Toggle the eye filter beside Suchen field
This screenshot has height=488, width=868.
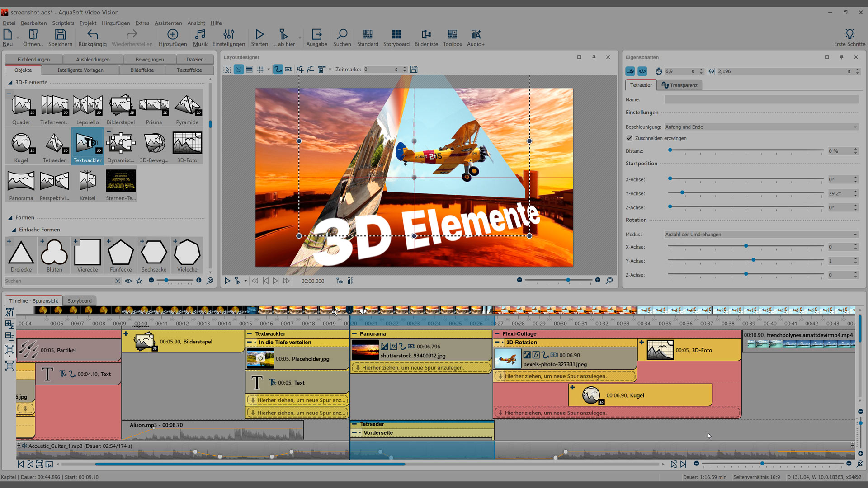pos(128,281)
